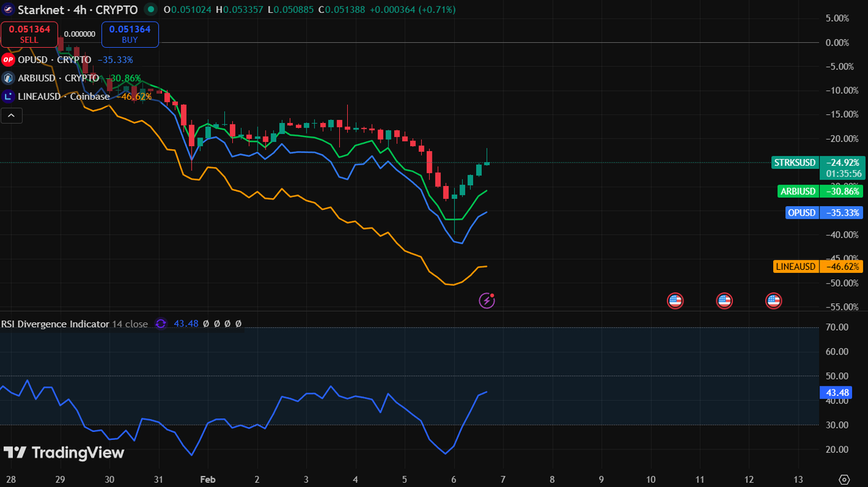Click the blue OPUSD axis label
Viewport: 868px width, 487px height.
(801, 213)
